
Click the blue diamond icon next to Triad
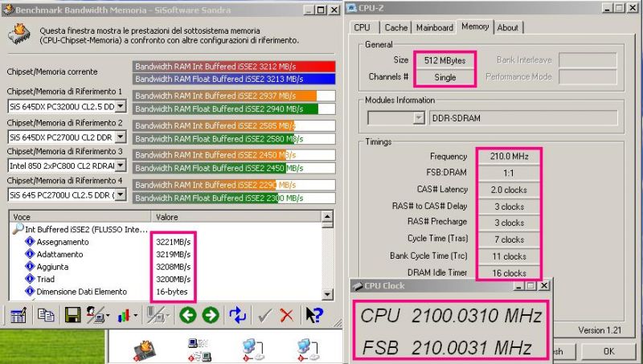click(x=30, y=279)
